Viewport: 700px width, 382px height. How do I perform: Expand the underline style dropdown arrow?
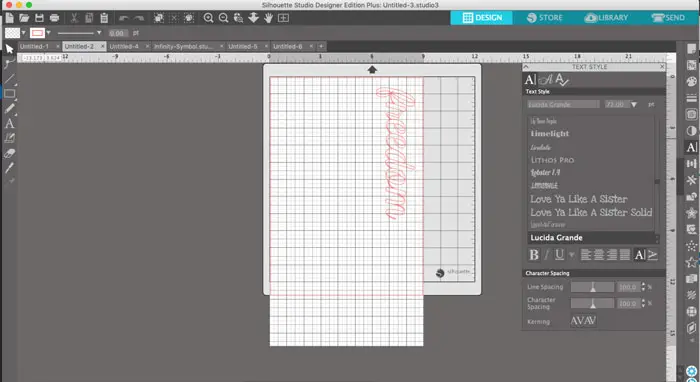571,255
